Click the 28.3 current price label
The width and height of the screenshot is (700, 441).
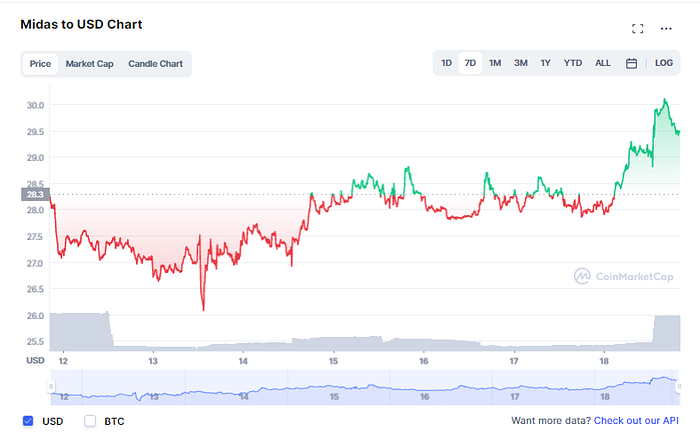coord(35,194)
